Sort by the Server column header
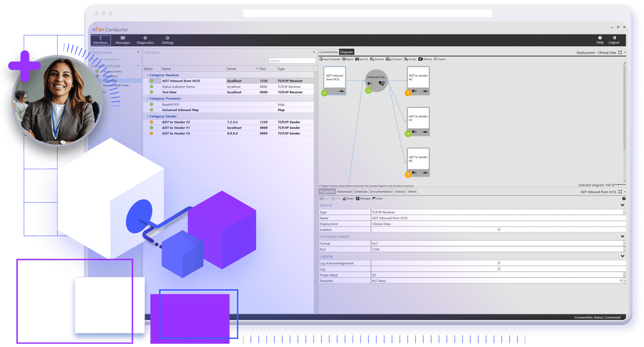 click(x=242, y=69)
